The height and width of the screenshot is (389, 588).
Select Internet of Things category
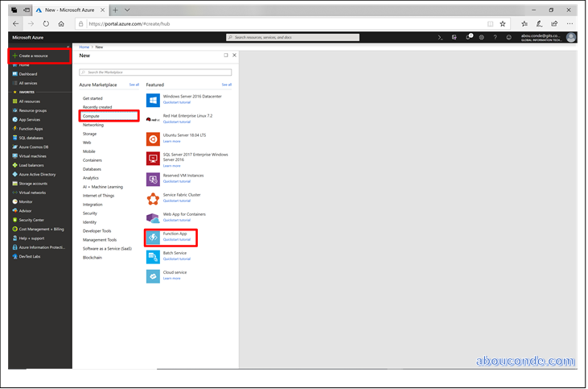(x=99, y=196)
